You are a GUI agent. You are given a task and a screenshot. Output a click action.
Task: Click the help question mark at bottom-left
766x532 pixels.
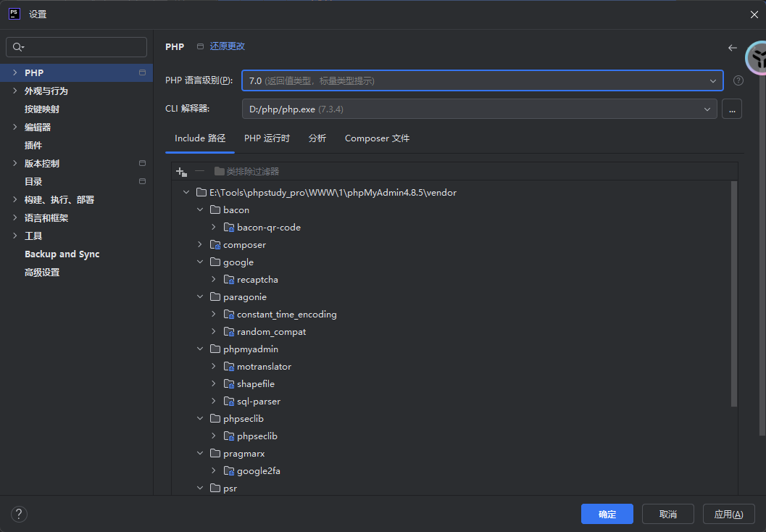coord(19,514)
